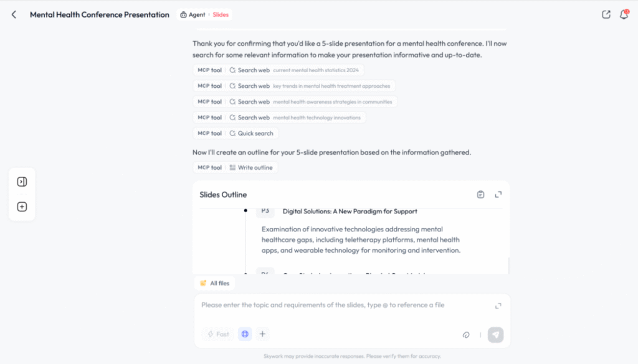Image resolution: width=638 pixels, height=364 pixels.
Task: Expand the Slides Outline panel
Action: 498,195
